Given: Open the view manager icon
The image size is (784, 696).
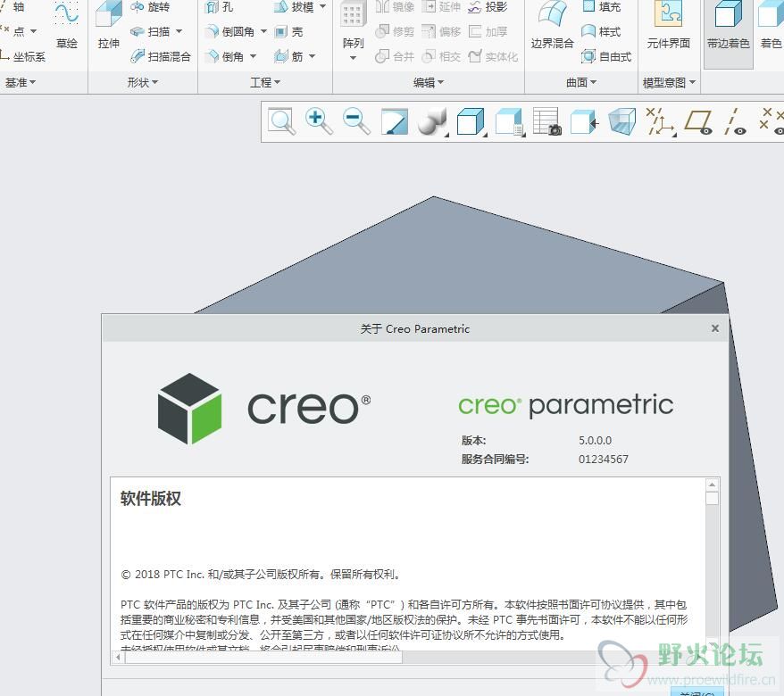Looking at the screenshot, I should 547,121.
